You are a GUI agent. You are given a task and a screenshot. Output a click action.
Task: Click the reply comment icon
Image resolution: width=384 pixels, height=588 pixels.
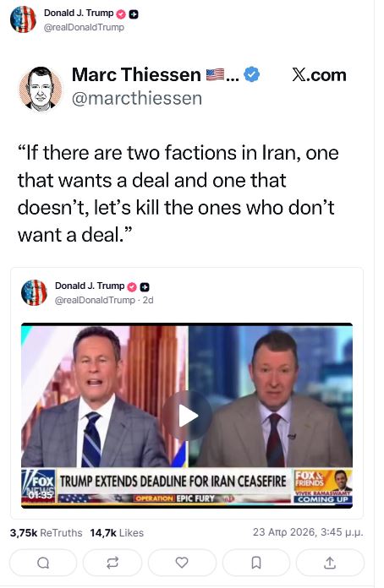point(43,563)
